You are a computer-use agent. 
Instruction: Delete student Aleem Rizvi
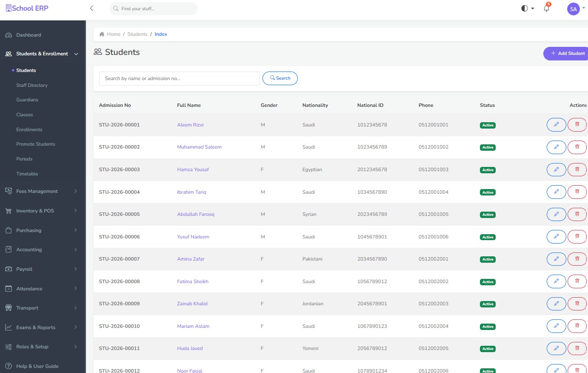point(577,125)
